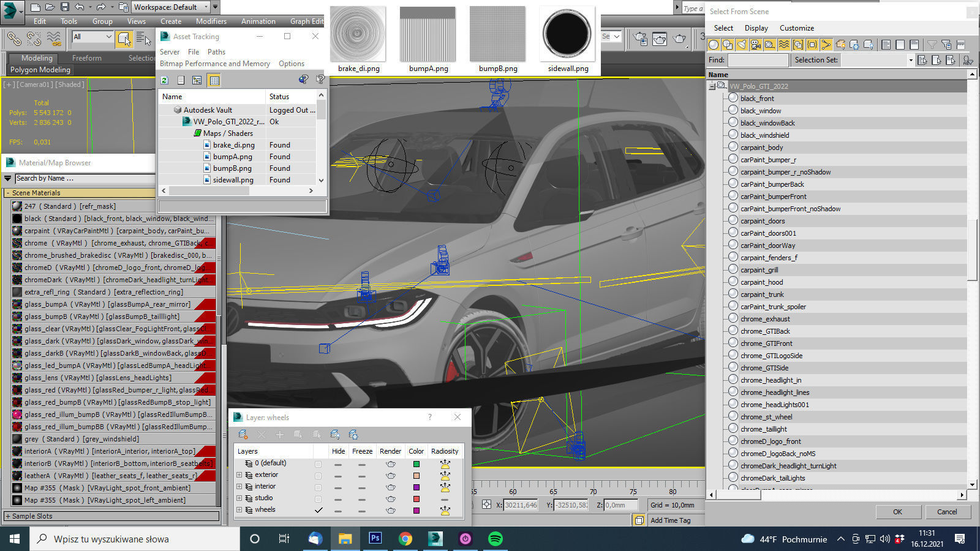
Task: Open the All selection filter dropdown
Action: [92, 37]
